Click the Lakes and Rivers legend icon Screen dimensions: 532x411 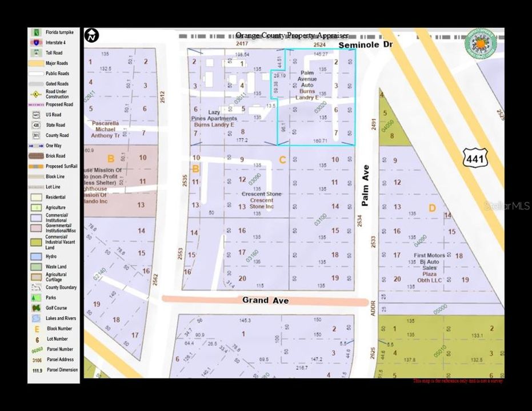(x=37, y=319)
